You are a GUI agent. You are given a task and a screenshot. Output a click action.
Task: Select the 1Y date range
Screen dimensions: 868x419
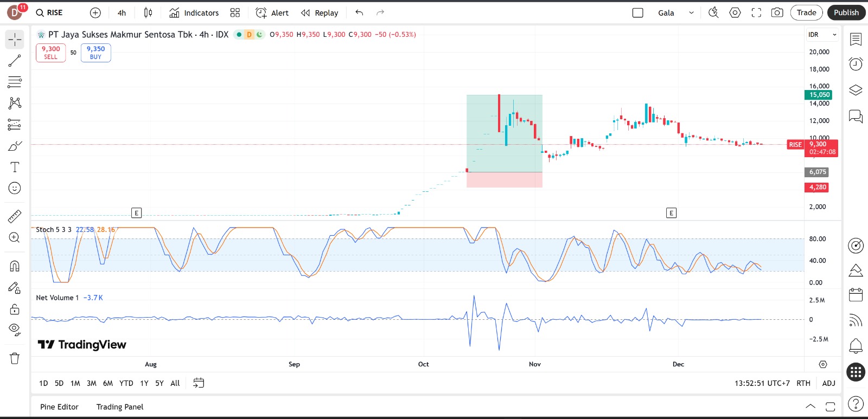(x=144, y=383)
